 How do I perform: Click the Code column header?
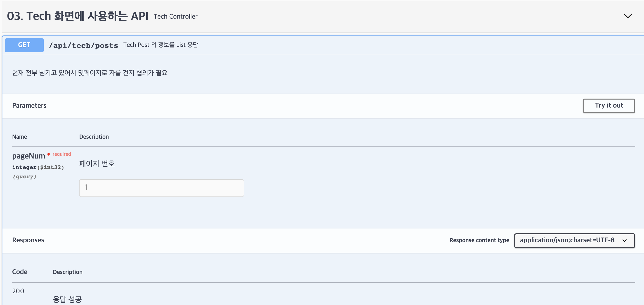pos(20,272)
